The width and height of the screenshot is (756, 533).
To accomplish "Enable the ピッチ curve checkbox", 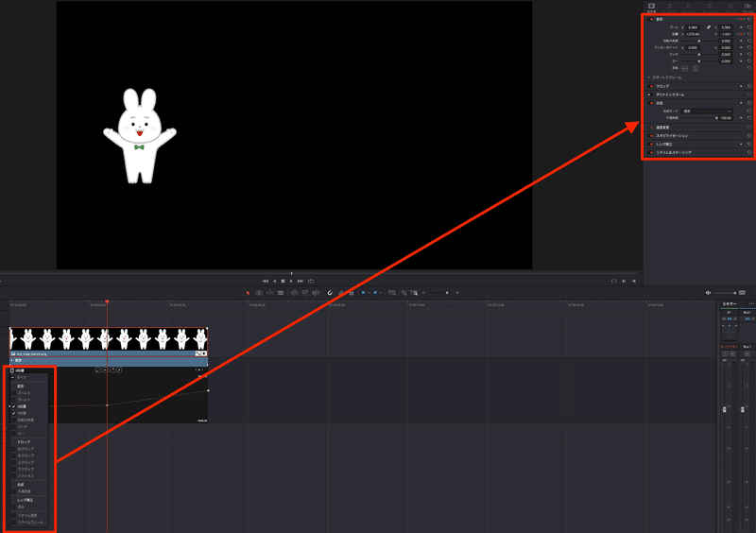I will coord(13,427).
